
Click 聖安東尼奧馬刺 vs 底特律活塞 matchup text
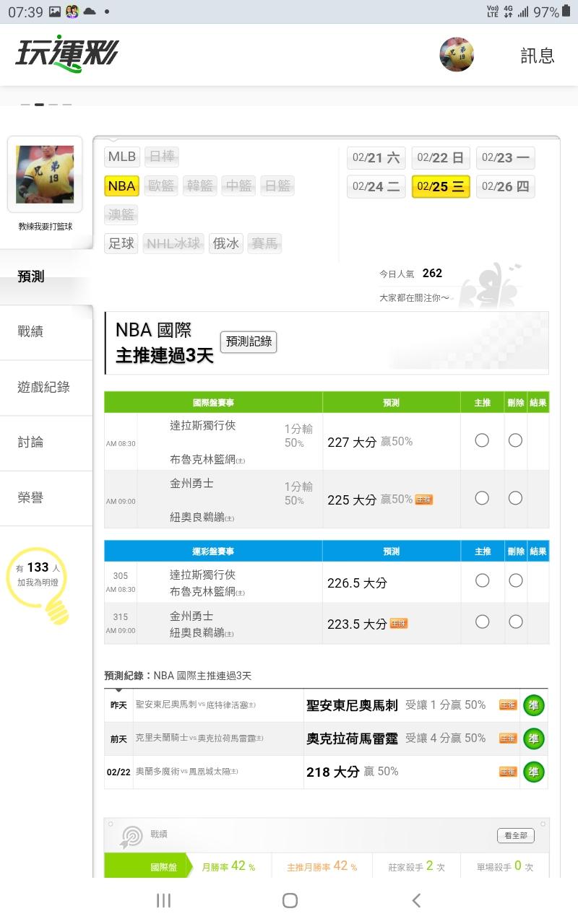(x=196, y=705)
